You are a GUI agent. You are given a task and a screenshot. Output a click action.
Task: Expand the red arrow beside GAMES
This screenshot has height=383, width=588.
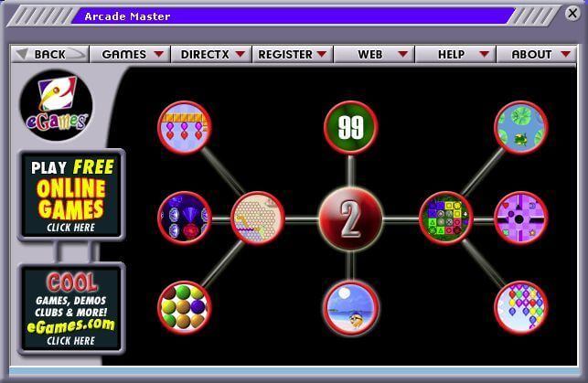pyautogui.click(x=159, y=54)
